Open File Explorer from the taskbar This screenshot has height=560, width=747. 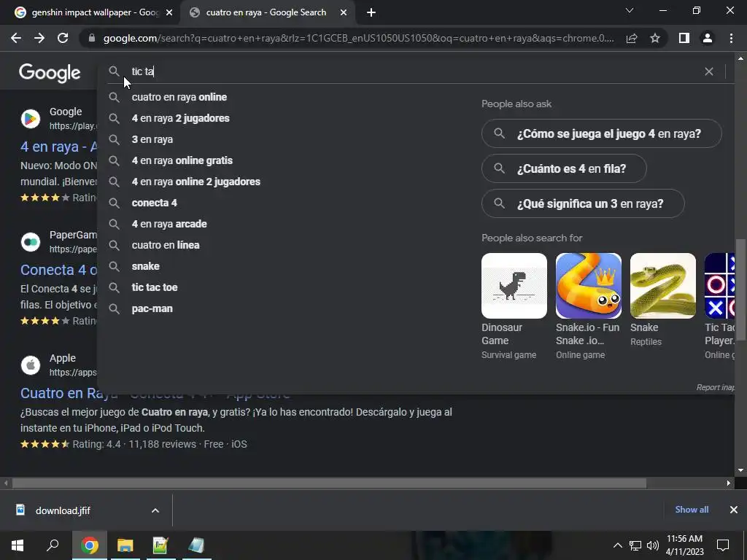click(125, 545)
